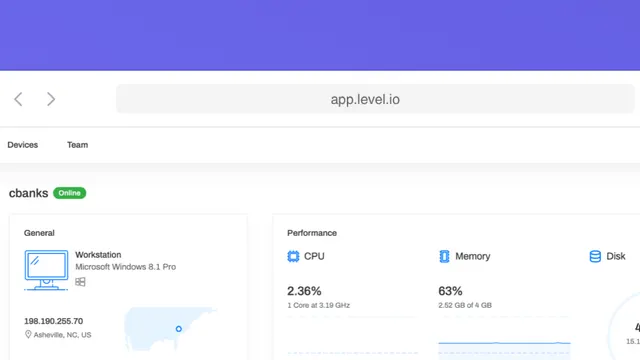Click the Performance section heading
The image size is (640, 360).
point(312,233)
